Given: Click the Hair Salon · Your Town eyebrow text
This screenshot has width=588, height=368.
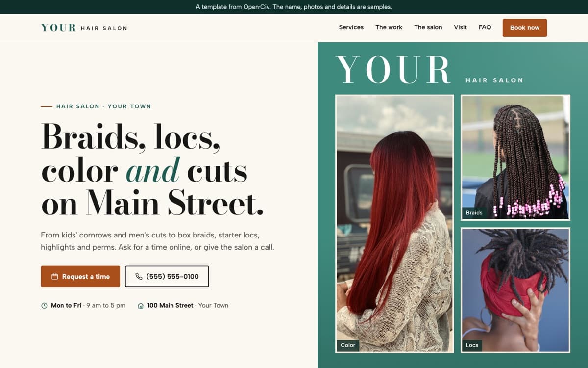Looking at the screenshot, I should pyautogui.click(x=103, y=106).
